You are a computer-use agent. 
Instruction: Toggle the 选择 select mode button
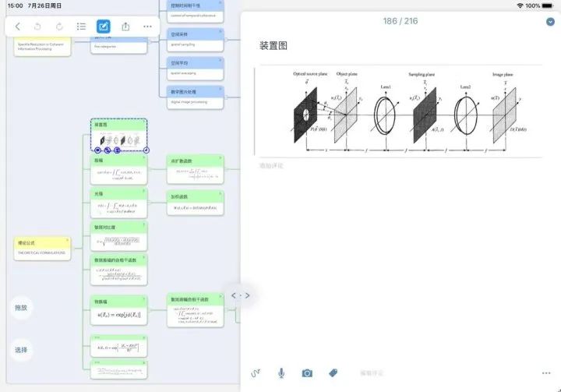click(x=21, y=350)
